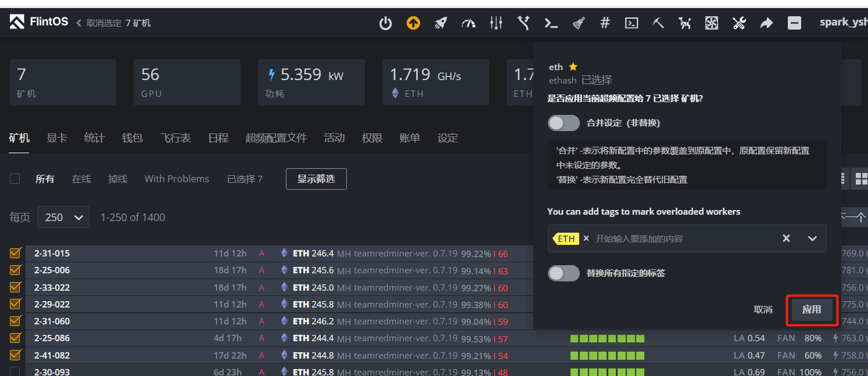The image size is (868, 376).
Task: Remove the ETH tag from the input field
Action: [586, 238]
